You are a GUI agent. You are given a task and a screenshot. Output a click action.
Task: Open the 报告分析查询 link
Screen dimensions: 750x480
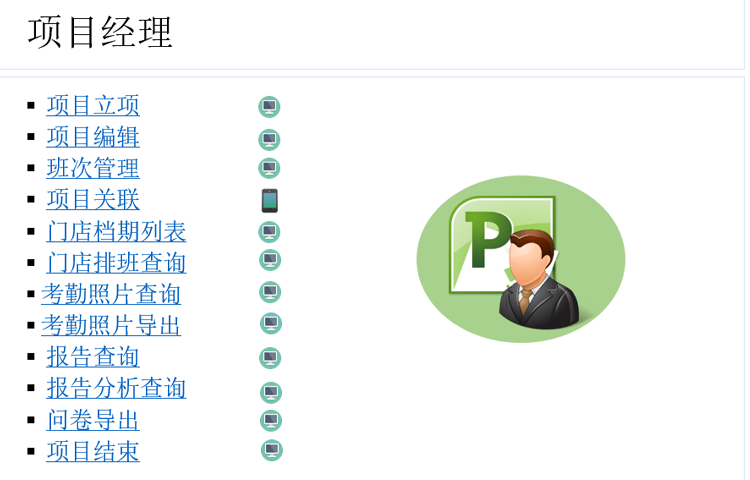coord(116,388)
